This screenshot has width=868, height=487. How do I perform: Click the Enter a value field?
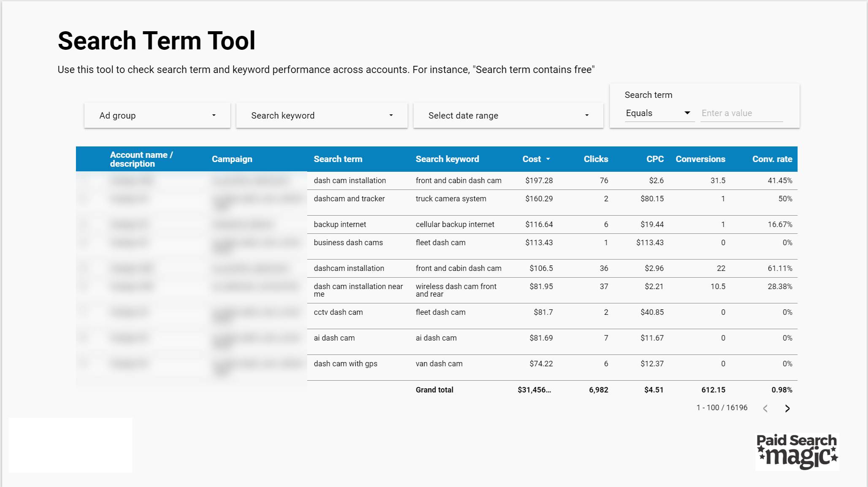(x=741, y=113)
